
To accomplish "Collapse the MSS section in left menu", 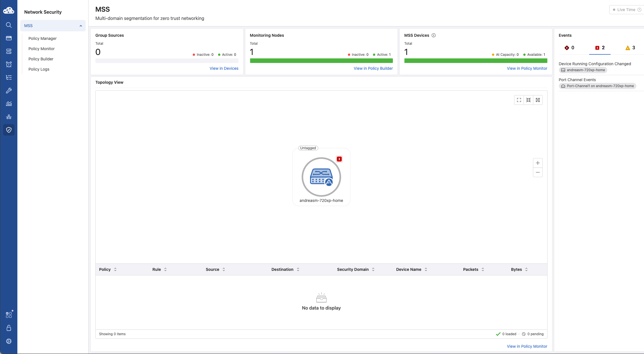I will (x=81, y=25).
